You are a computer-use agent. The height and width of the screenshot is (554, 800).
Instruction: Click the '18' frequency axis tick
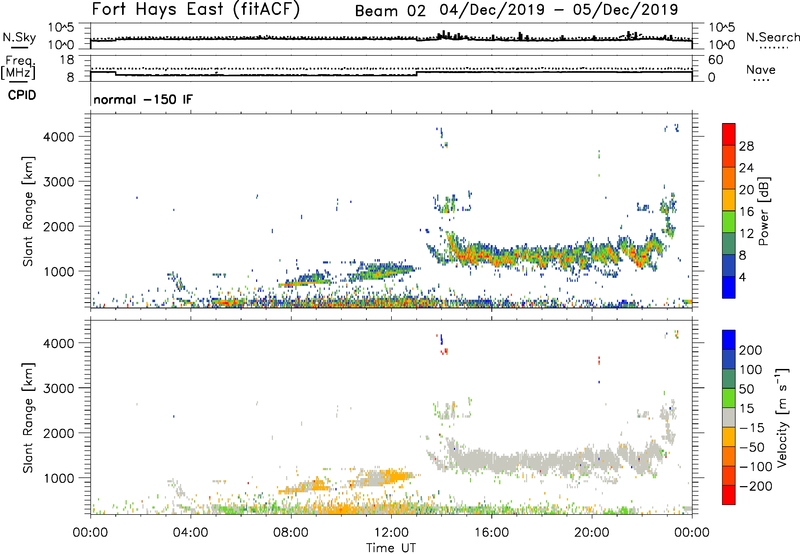pyautogui.click(x=67, y=60)
